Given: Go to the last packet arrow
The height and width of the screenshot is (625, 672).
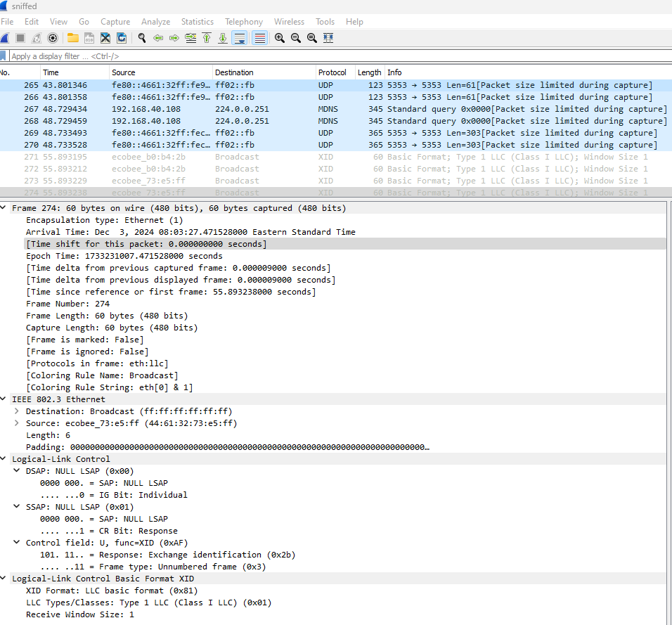Looking at the screenshot, I should (222, 37).
